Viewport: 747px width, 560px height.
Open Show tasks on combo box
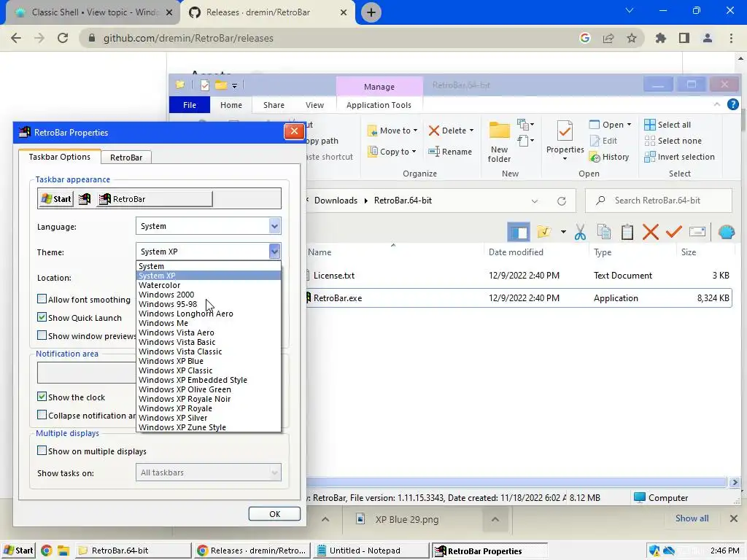pyautogui.click(x=208, y=472)
